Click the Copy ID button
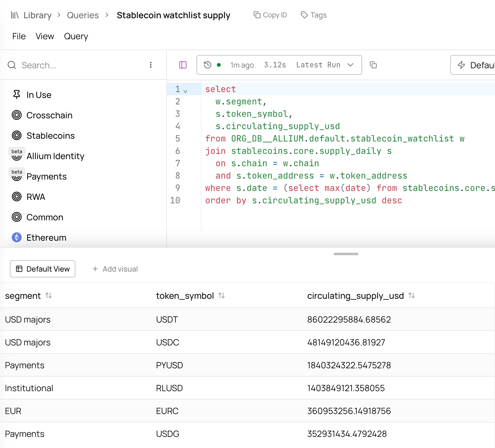The width and height of the screenshot is (495, 448). [270, 15]
